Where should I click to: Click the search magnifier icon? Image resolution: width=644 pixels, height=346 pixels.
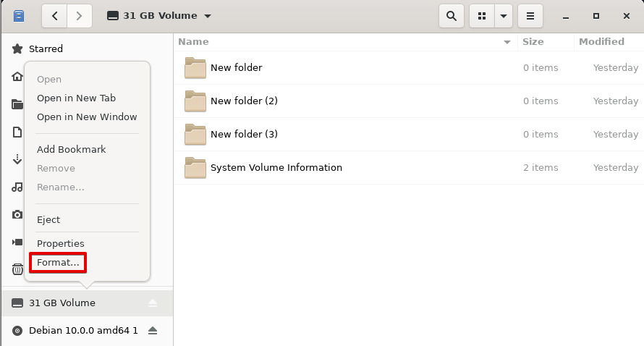[x=452, y=16]
